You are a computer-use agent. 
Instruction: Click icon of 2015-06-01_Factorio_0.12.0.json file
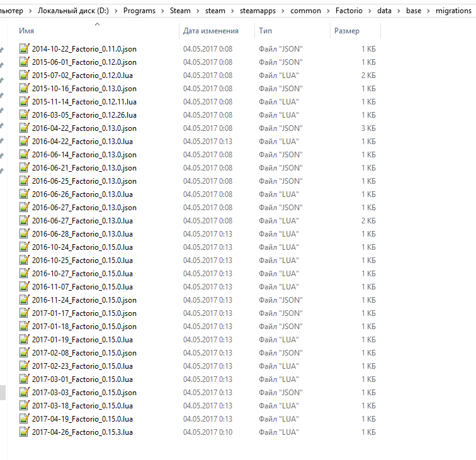(x=25, y=62)
